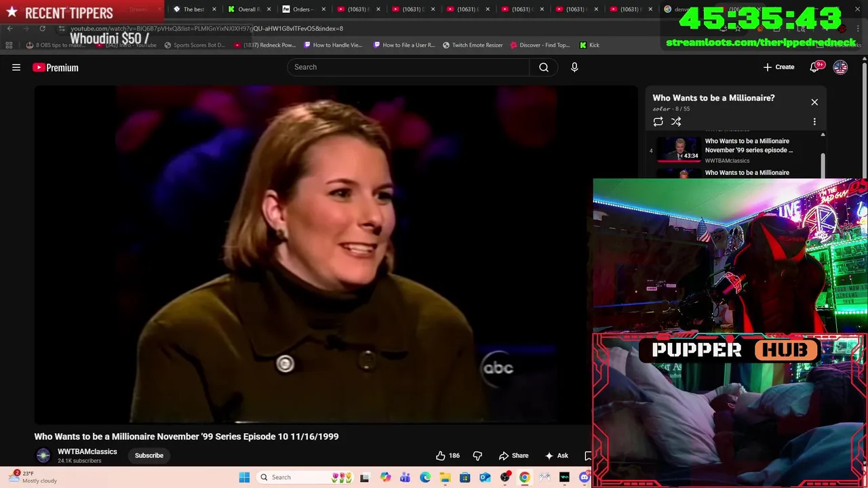Open the waveform audio app on the taskbar

[564, 477]
